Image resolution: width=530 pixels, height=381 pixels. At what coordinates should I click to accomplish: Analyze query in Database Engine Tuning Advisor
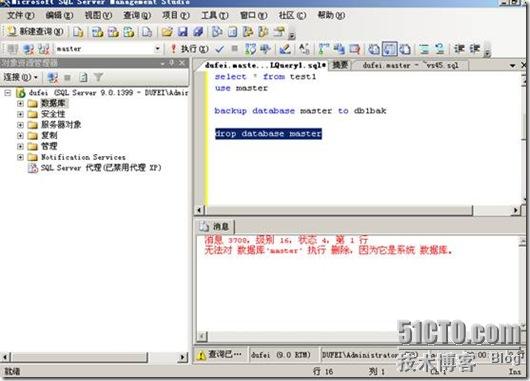[265, 49]
